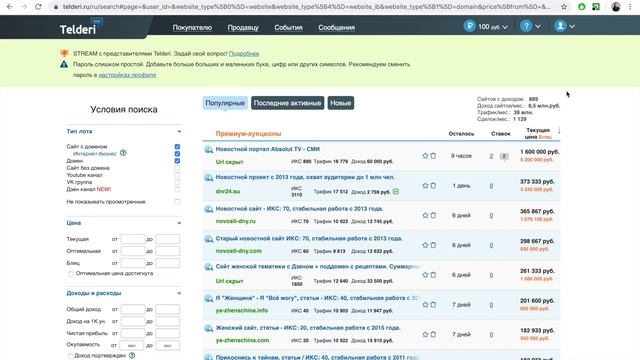This screenshot has width=640, height=360.
Task: Click Блиц price to field
Action: (167, 263)
